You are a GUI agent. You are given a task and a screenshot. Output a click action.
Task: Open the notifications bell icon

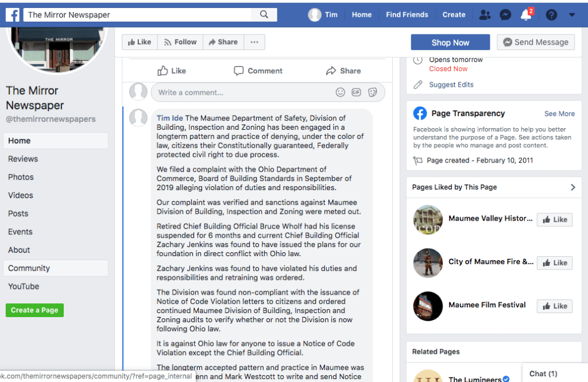(525, 15)
